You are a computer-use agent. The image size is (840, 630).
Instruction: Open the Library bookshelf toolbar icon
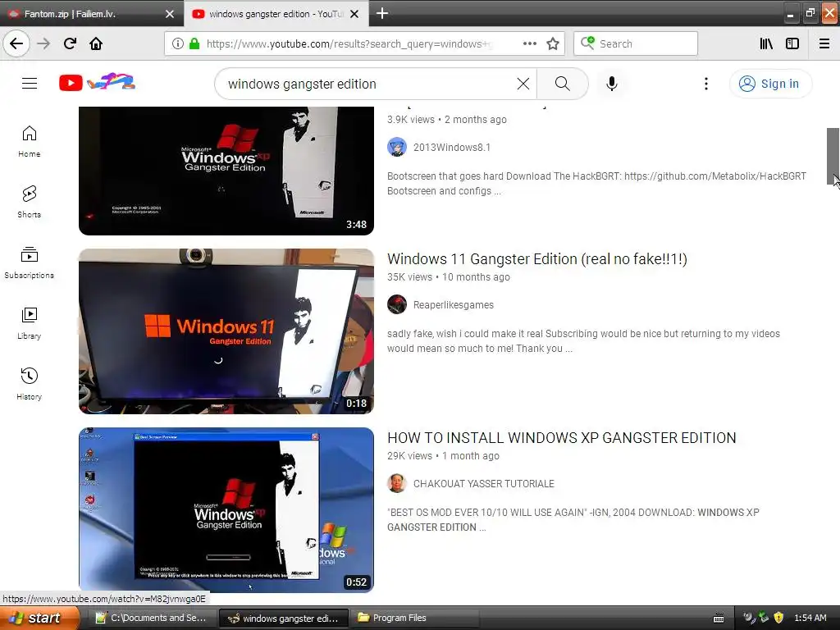pos(766,44)
